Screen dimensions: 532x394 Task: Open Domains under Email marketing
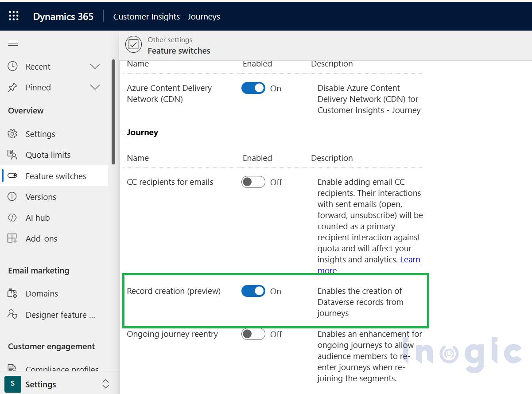(54, 293)
